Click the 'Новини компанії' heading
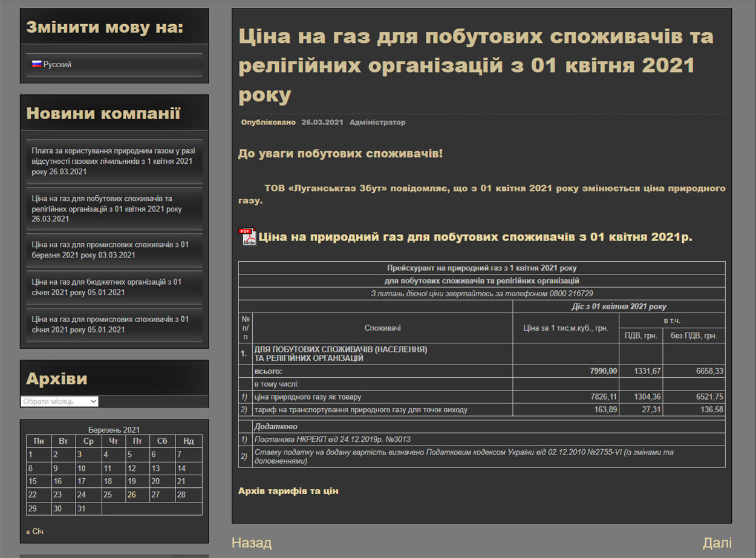Viewport: 756px width, 558px height. point(103,114)
